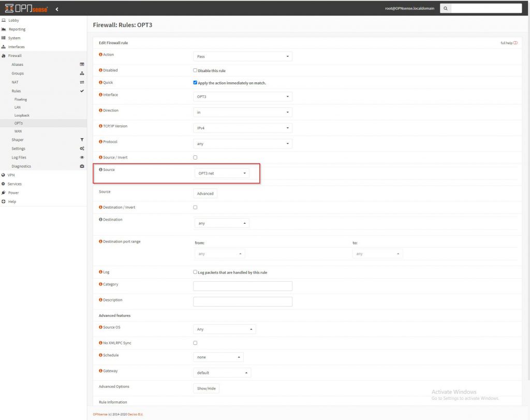
Task: Check the Source / Invert checkbox
Action: click(x=195, y=157)
